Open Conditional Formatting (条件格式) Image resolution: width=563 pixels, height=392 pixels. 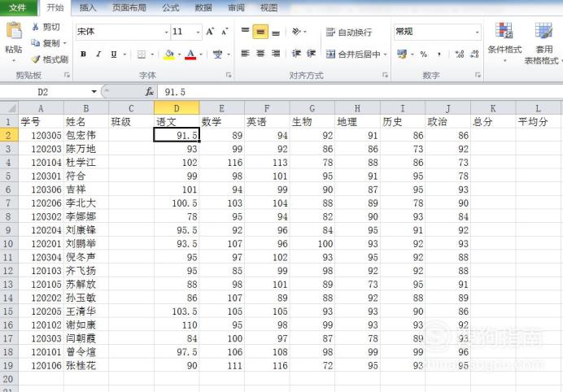point(504,42)
